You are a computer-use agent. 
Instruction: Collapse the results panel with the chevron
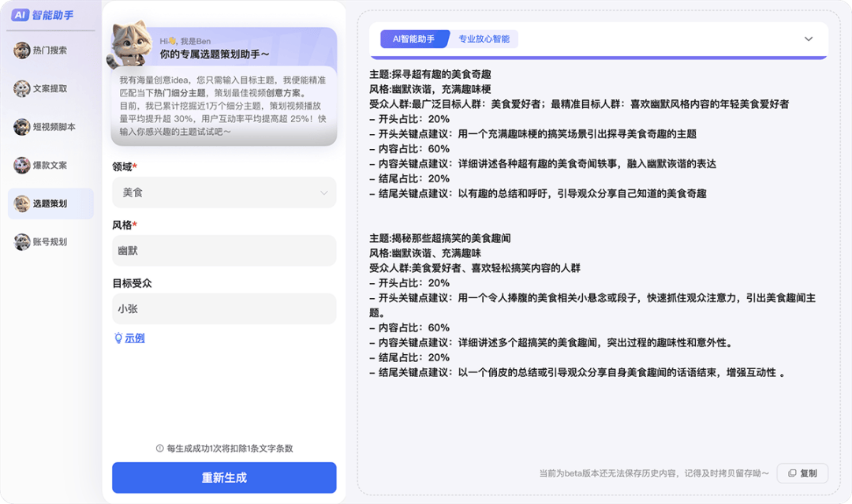tap(808, 39)
